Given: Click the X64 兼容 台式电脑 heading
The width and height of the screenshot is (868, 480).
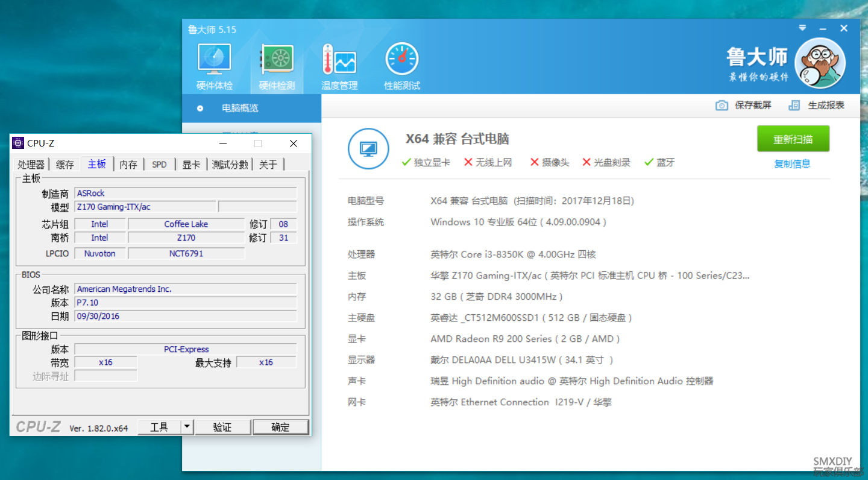Looking at the screenshot, I should [458, 139].
